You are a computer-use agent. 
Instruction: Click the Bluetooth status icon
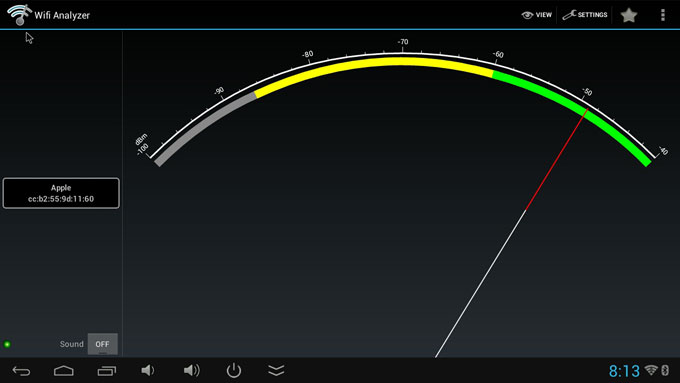tap(665, 370)
